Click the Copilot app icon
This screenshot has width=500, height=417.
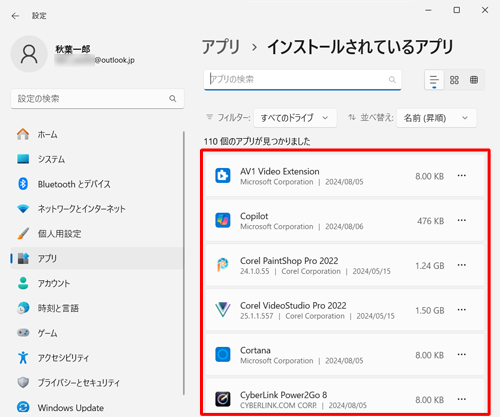pyautogui.click(x=223, y=220)
